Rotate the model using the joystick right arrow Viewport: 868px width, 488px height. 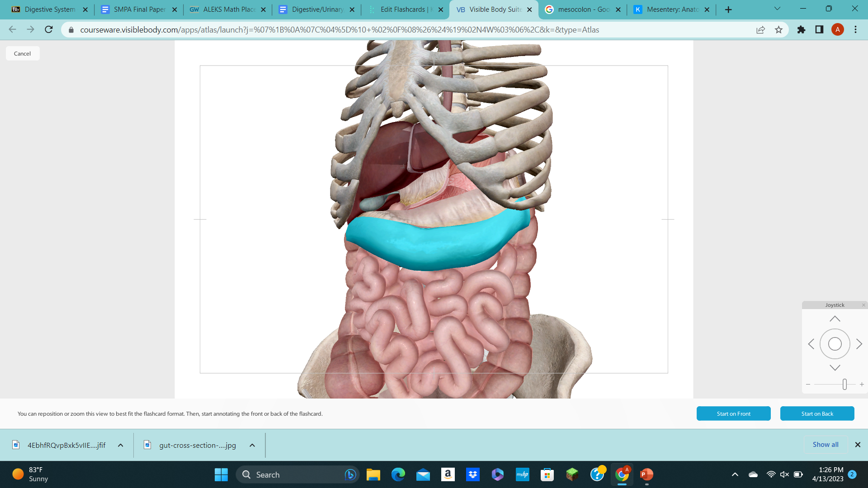point(859,343)
